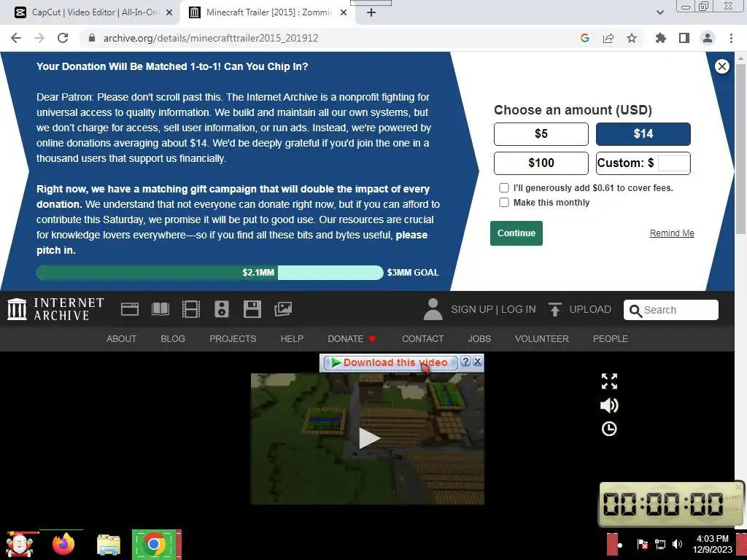The image size is (747, 560).
Task: Toggle the Chrome side panel
Action: [684, 38]
